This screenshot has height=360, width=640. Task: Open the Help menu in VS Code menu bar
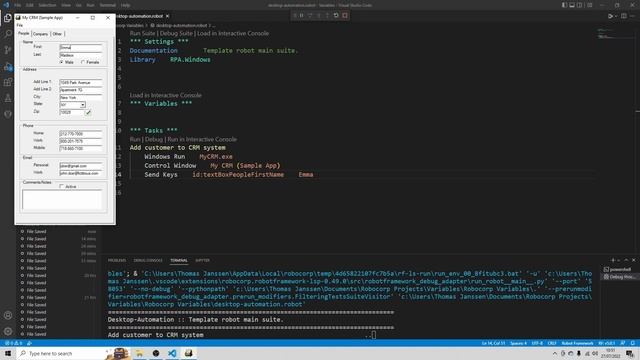(125, 5)
